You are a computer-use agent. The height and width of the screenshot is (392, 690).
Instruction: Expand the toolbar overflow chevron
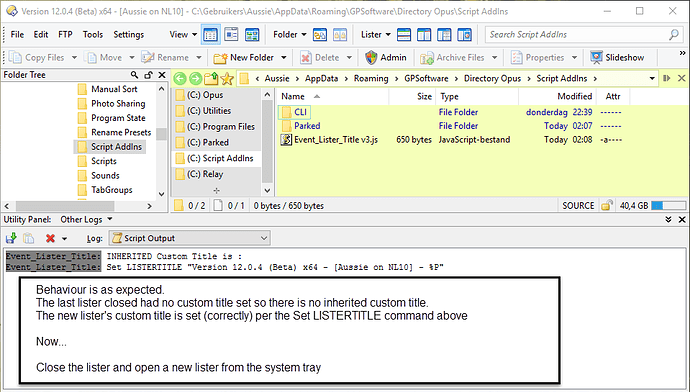[x=682, y=53]
